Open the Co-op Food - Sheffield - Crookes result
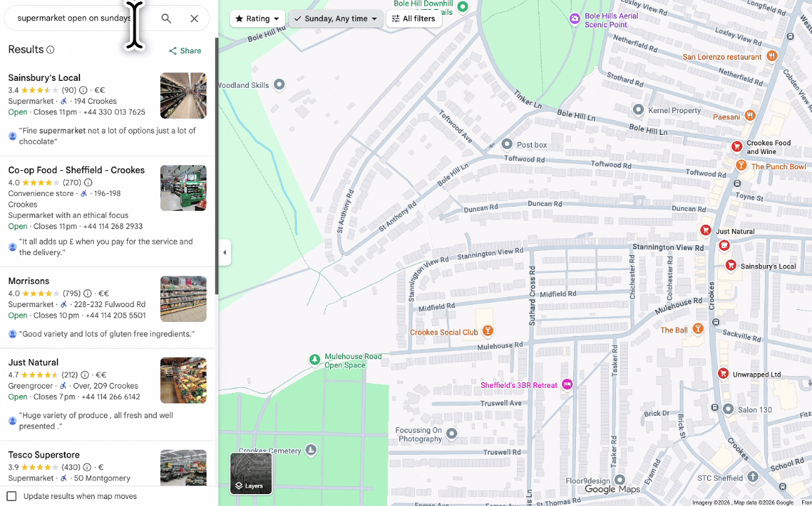This screenshot has width=812, height=506. pyautogui.click(x=77, y=170)
